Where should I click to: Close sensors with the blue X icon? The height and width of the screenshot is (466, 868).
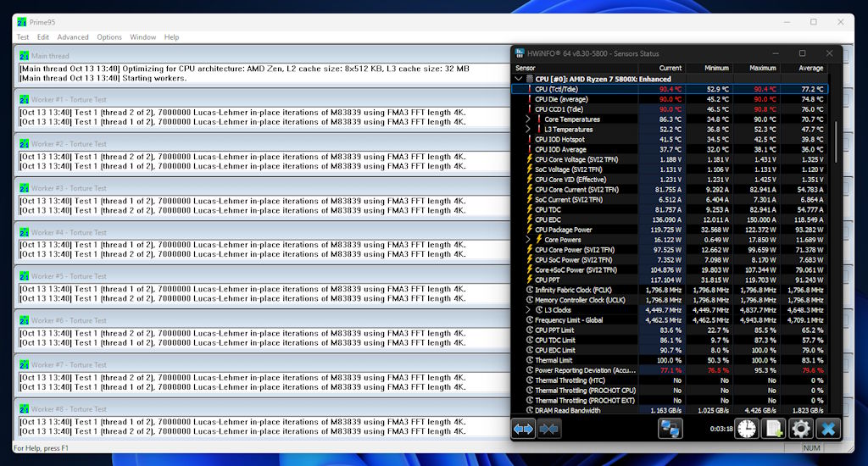click(x=827, y=429)
